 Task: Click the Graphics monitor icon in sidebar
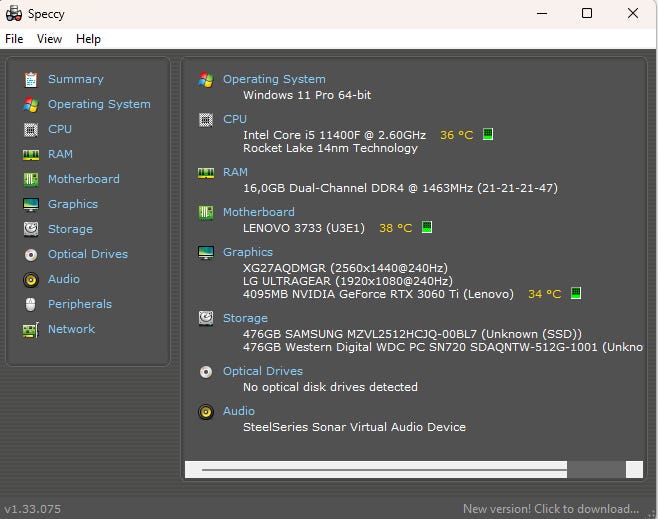[31, 205]
